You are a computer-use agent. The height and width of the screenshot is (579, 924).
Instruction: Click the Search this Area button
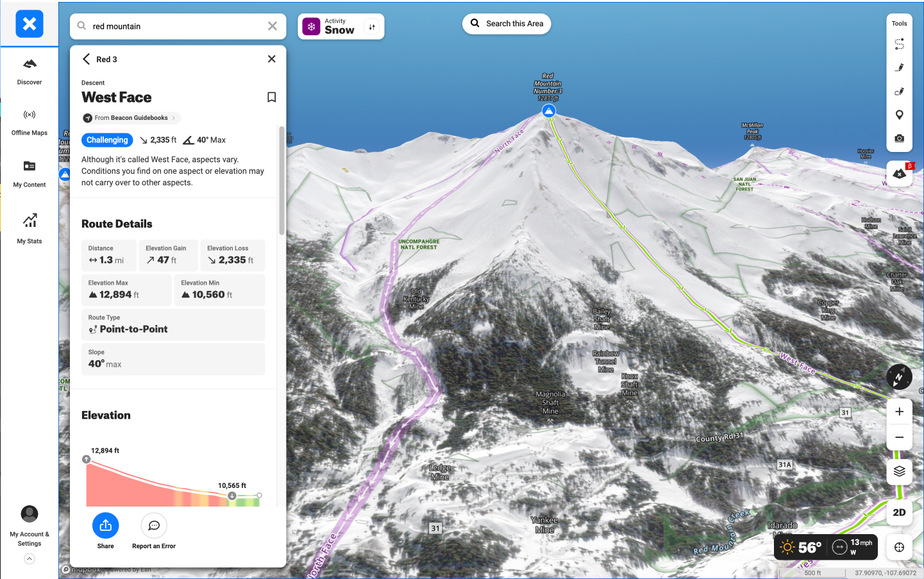click(x=507, y=24)
